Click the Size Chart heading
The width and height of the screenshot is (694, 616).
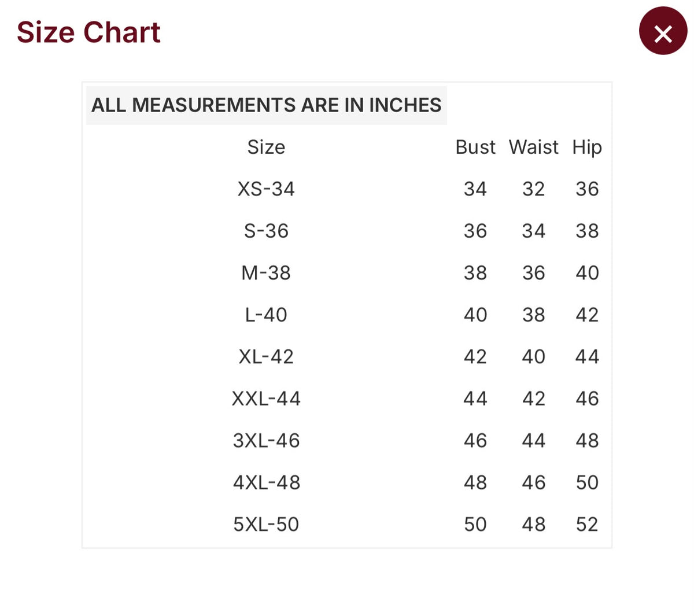tap(88, 32)
